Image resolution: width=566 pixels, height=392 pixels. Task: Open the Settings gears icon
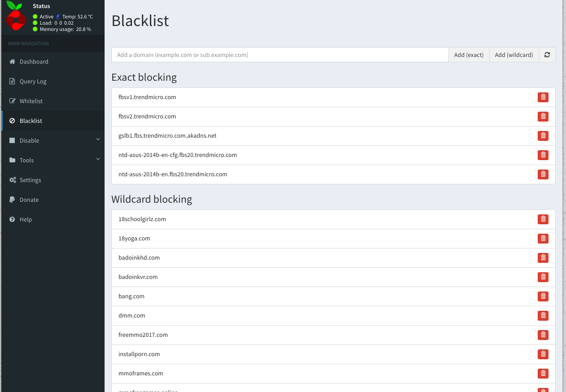pyautogui.click(x=13, y=180)
